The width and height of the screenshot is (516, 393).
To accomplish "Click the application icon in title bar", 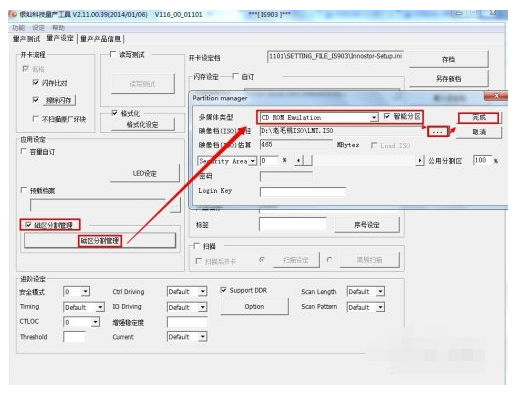I will [x=13, y=14].
